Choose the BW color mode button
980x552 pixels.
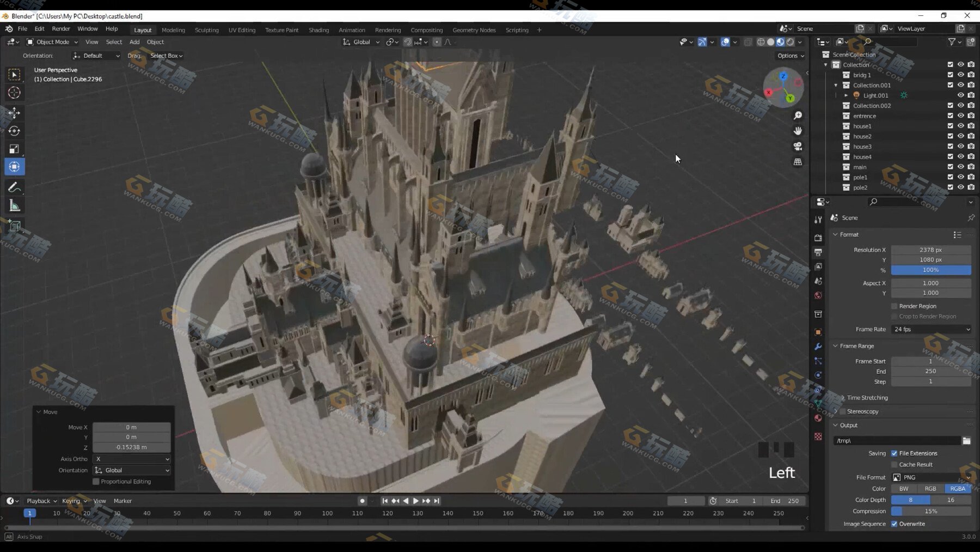point(904,489)
